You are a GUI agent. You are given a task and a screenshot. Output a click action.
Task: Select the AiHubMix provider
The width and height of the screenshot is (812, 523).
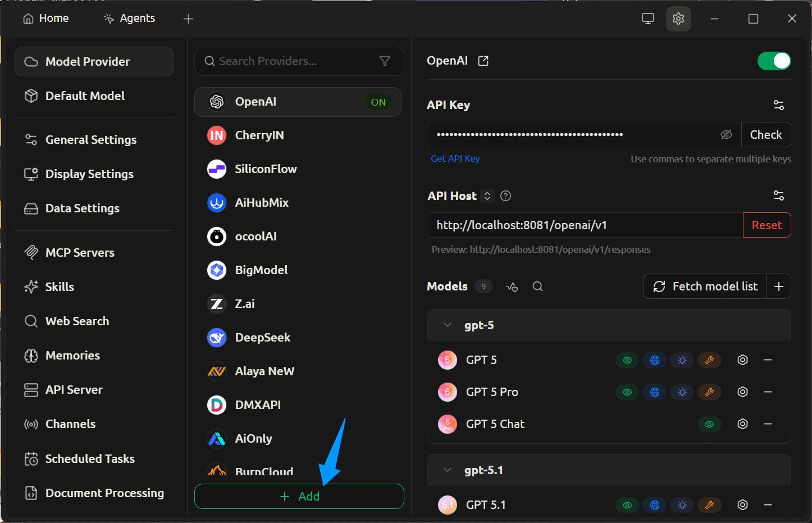pos(298,203)
